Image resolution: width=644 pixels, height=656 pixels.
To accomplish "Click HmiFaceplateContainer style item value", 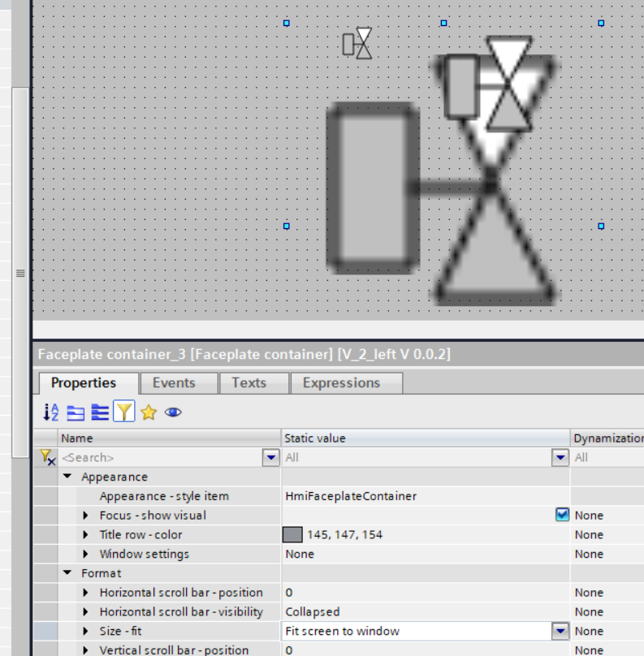I will point(351,496).
